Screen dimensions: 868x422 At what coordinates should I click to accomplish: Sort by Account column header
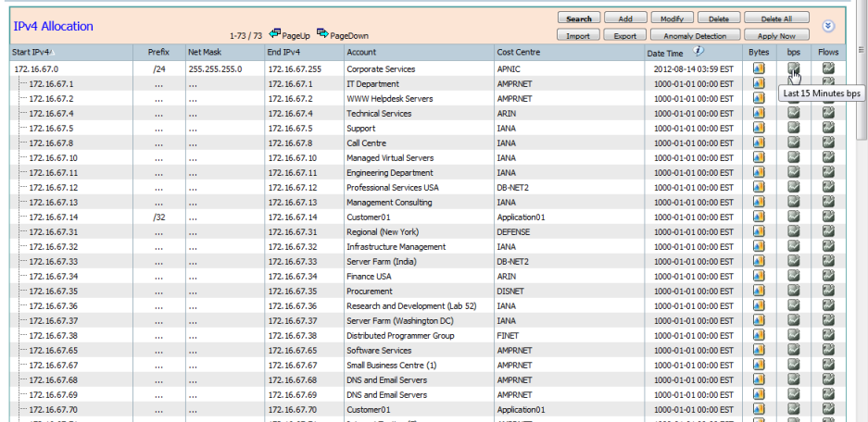(x=361, y=53)
